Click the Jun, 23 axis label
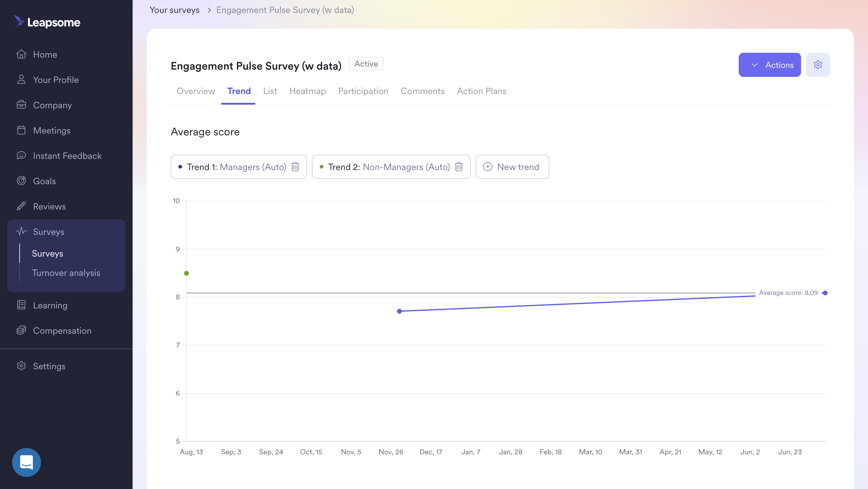Screen dimensions: 868x489 790,452
